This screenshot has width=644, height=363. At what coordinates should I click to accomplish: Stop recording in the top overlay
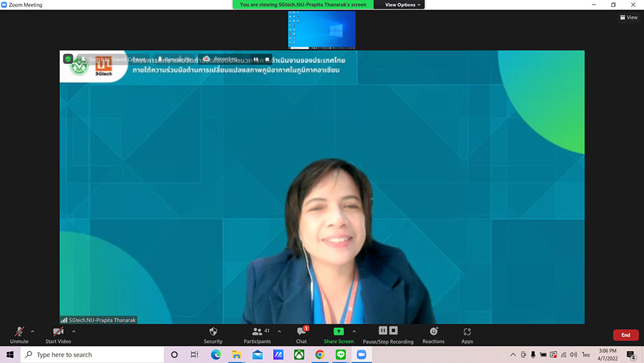267,59
